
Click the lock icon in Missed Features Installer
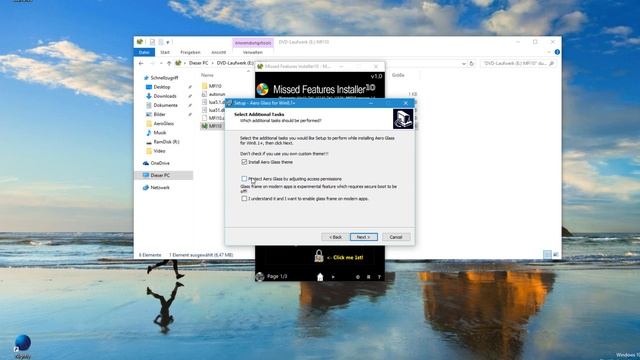tap(319, 256)
